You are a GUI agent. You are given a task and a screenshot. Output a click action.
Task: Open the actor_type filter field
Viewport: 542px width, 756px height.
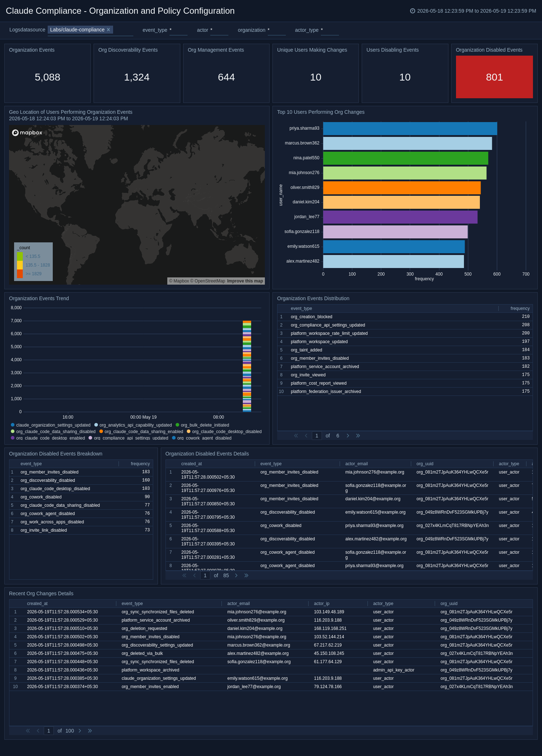330,30
